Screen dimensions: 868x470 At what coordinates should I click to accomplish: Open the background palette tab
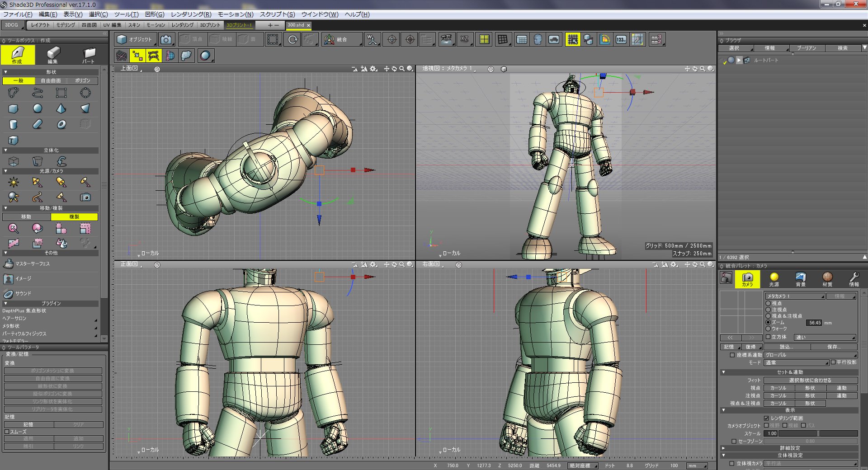tap(801, 279)
